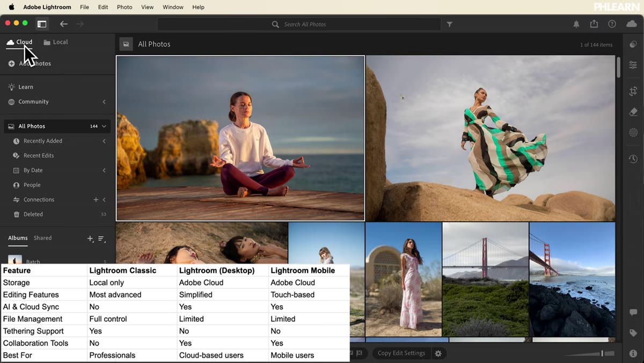This screenshot has width=644, height=363.
Task: Open the Photo menu
Action: point(125,7)
